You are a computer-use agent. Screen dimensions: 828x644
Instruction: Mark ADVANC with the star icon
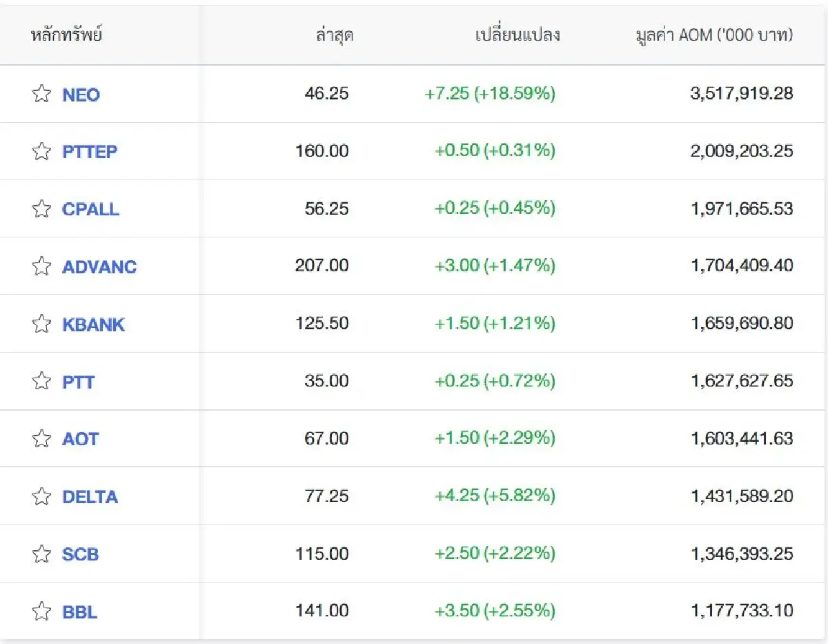(x=41, y=266)
